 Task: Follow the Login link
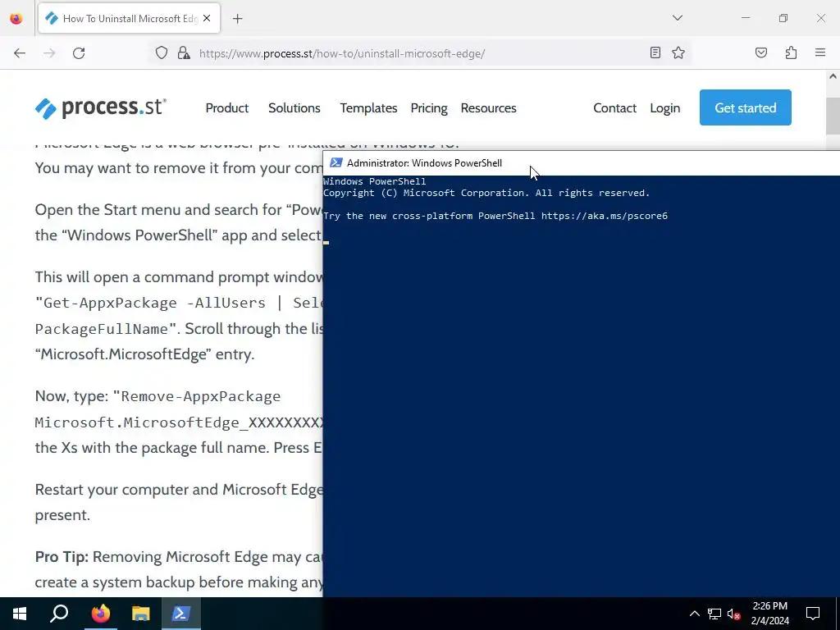click(x=664, y=107)
